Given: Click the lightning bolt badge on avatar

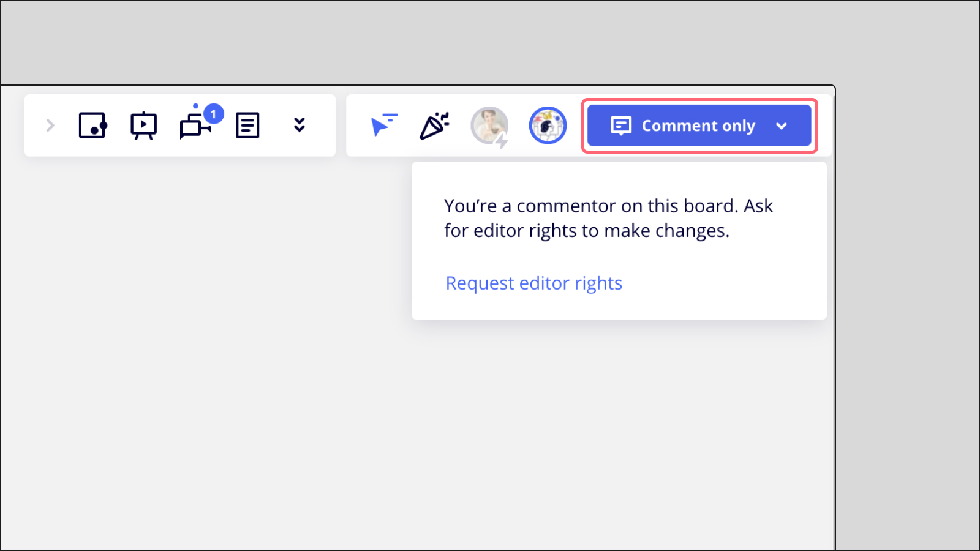Looking at the screenshot, I should [x=502, y=141].
